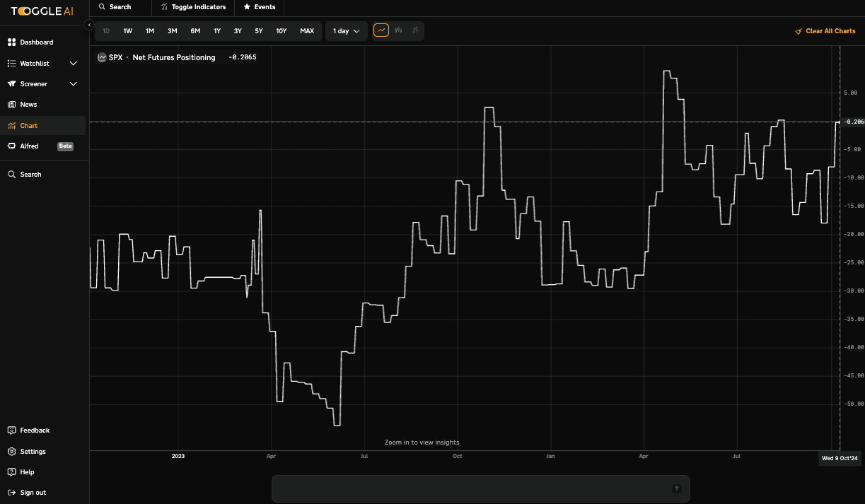Select the 1W time range

pos(128,31)
